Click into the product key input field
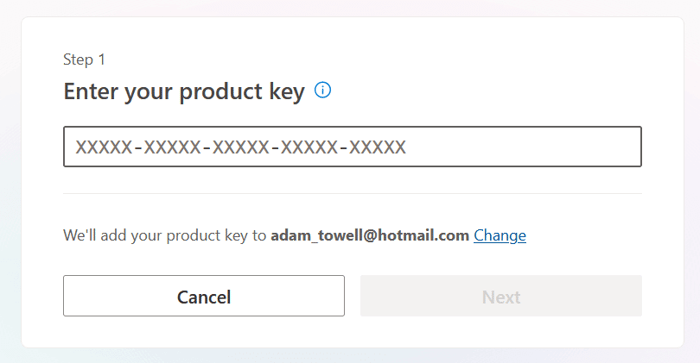Image resolution: width=700 pixels, height=363 pixels. click(352, 146)
